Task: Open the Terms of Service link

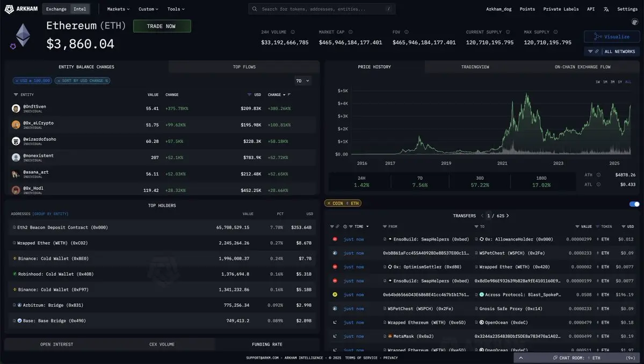Action: [361, 358]
